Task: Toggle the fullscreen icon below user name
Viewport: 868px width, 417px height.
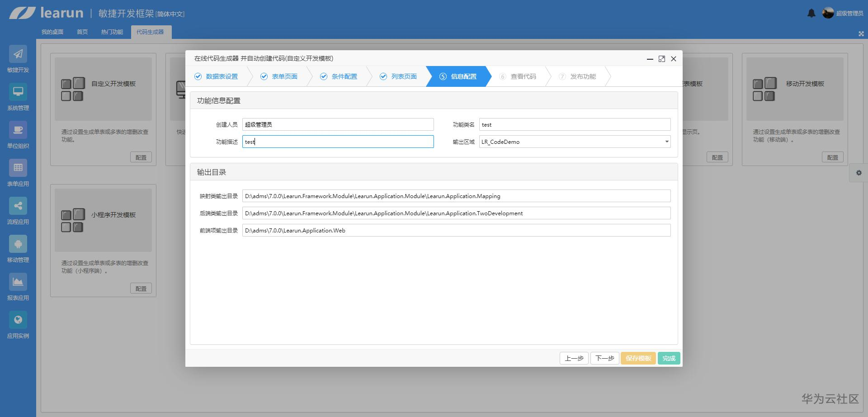Action: tap(861, 33)
